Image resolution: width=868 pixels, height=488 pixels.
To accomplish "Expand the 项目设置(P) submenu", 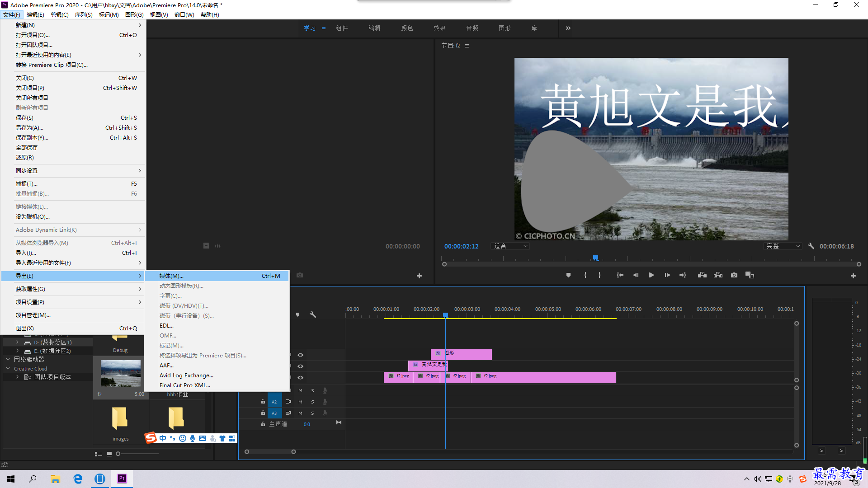I will click(72, 302).
